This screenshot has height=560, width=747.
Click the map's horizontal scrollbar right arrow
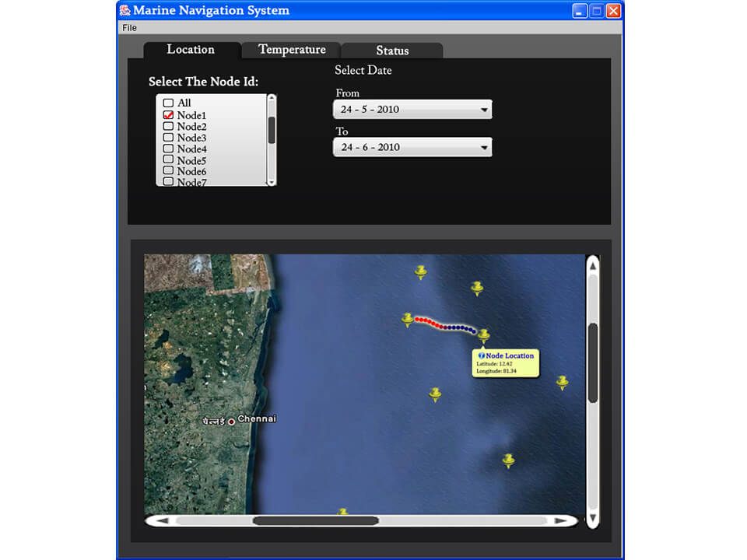[560, 520]
